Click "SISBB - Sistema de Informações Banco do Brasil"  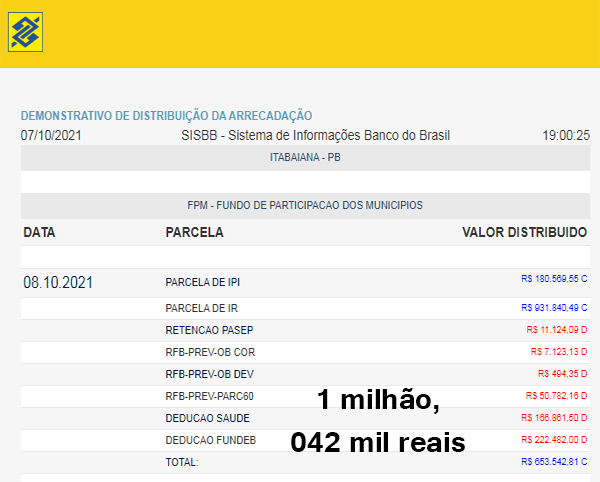pyautogui.click(x=316, y=135)
